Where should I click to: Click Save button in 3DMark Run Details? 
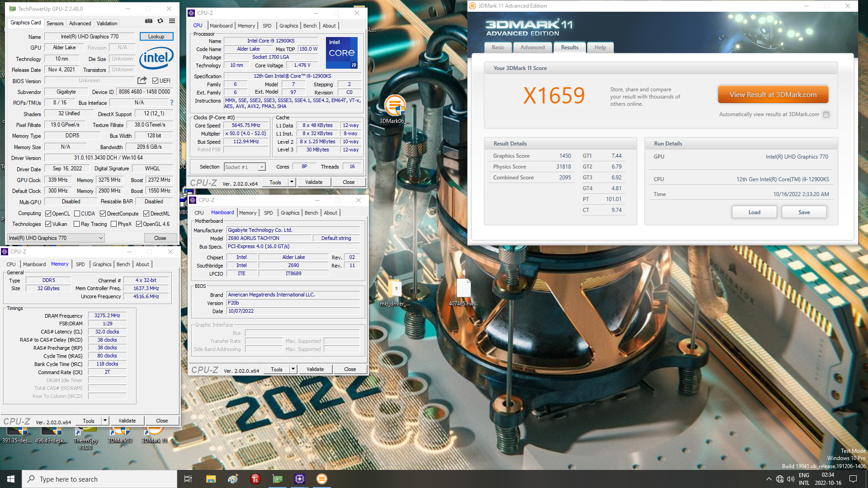click(804, 212)
